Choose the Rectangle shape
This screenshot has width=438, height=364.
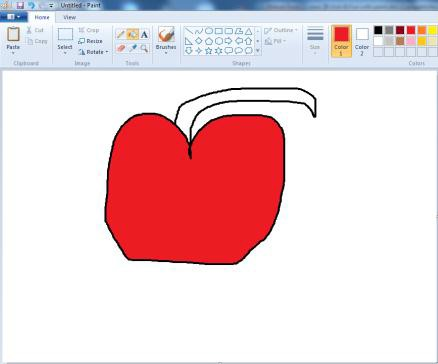pyautogui.click(x=219, y=31)
